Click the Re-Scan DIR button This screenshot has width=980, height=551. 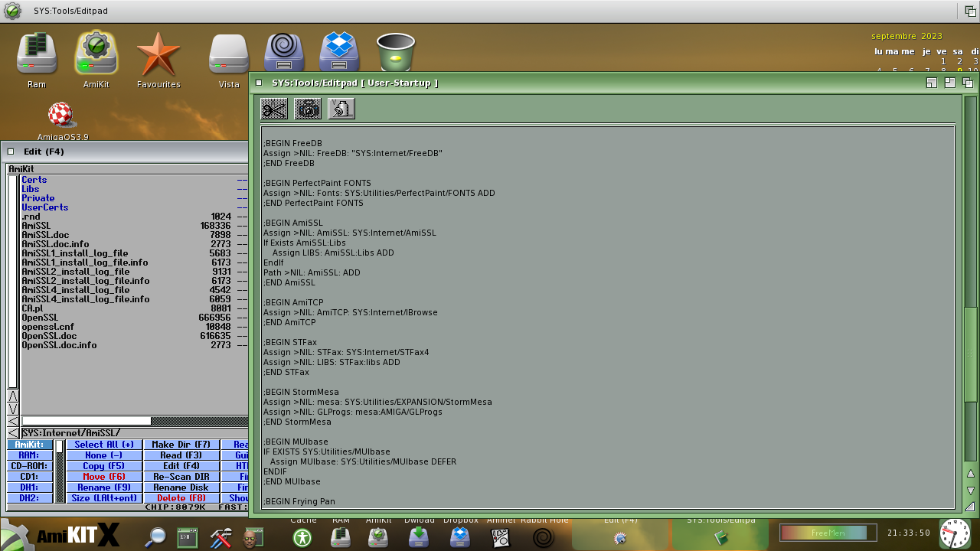(x=181, y=477)
